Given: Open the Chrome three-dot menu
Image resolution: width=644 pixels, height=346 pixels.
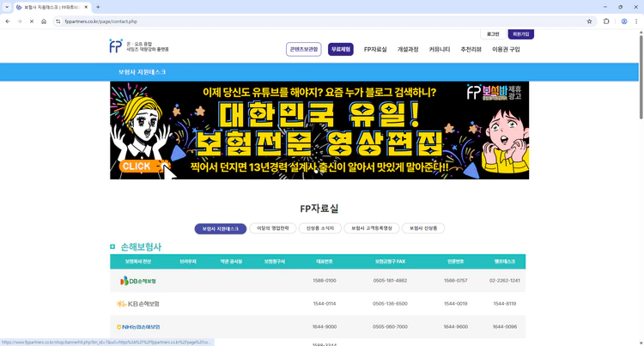Looking at the screenshot, I should (x=636, y=21).
